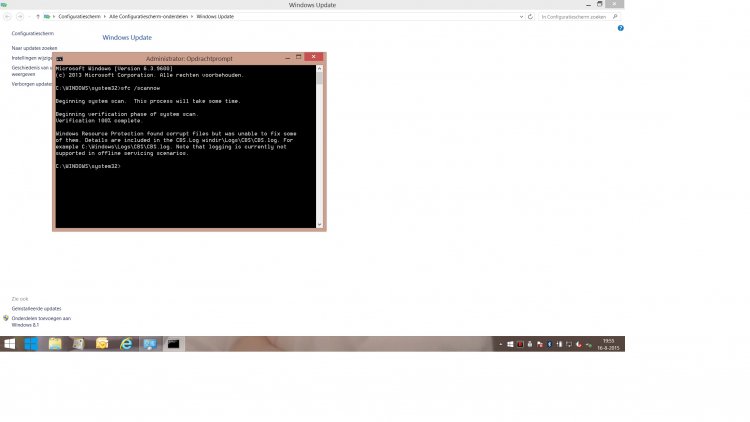Restore down the Windows Update window
Image resolution: width=750 pixels, height=422 pixels.
click(x=599, y=4)
